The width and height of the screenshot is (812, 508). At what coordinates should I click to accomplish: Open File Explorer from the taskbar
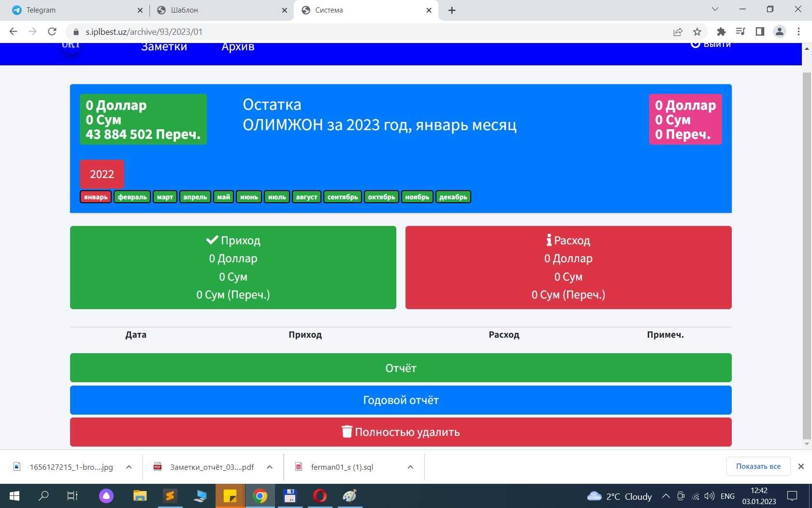[140, 496]
